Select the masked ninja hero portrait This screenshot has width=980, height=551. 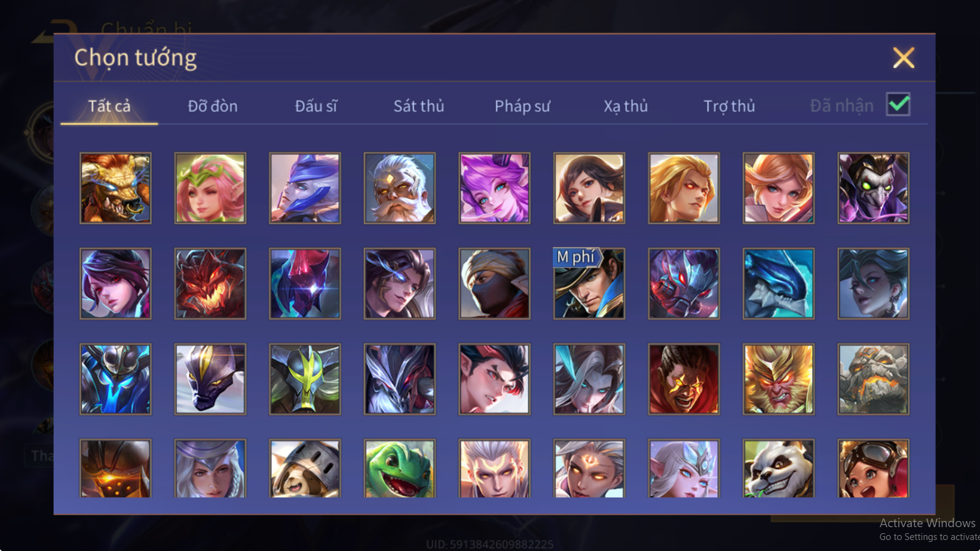pos(494,283)
